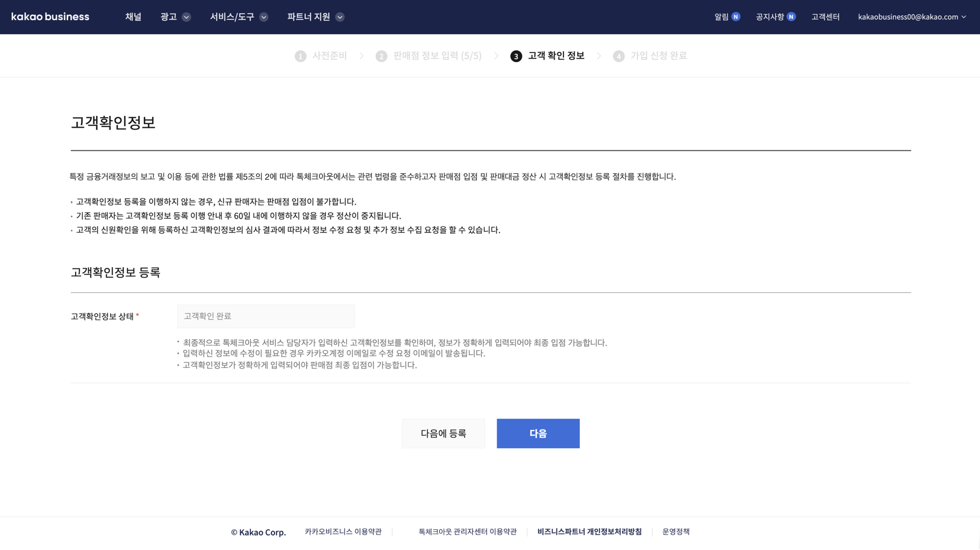Click the step 3 circle icon
This screenshot has height=550, width=980.
point(516,56)
